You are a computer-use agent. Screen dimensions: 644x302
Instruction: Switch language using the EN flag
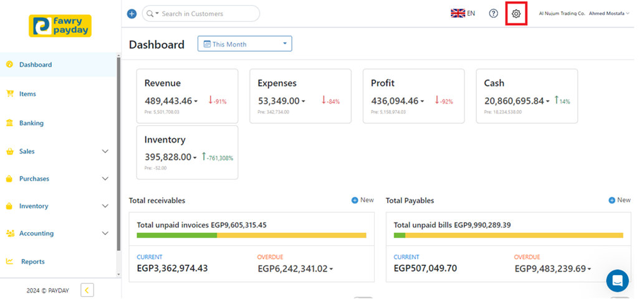point(463,13)
